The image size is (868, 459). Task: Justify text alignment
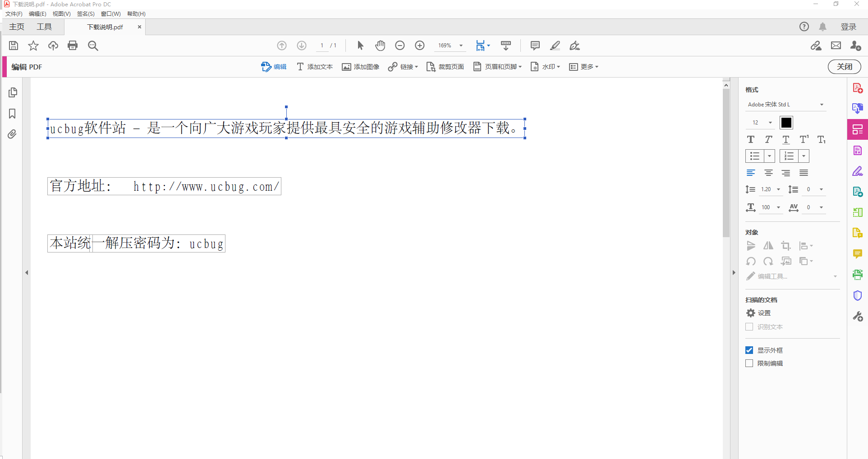pos(804,173)
